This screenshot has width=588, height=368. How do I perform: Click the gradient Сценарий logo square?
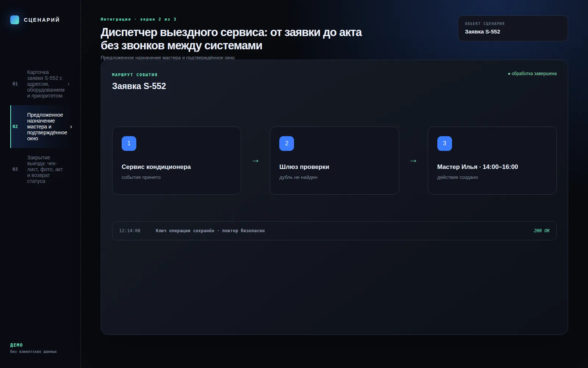coord(15,20)
